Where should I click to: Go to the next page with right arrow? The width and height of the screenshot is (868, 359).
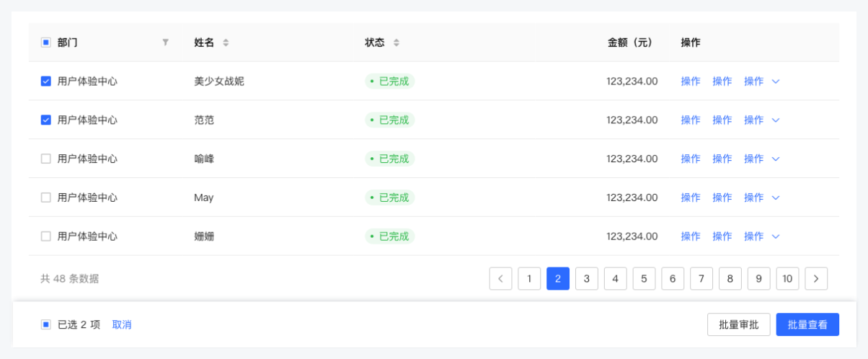pyautogui.click(x=816, y=278)
